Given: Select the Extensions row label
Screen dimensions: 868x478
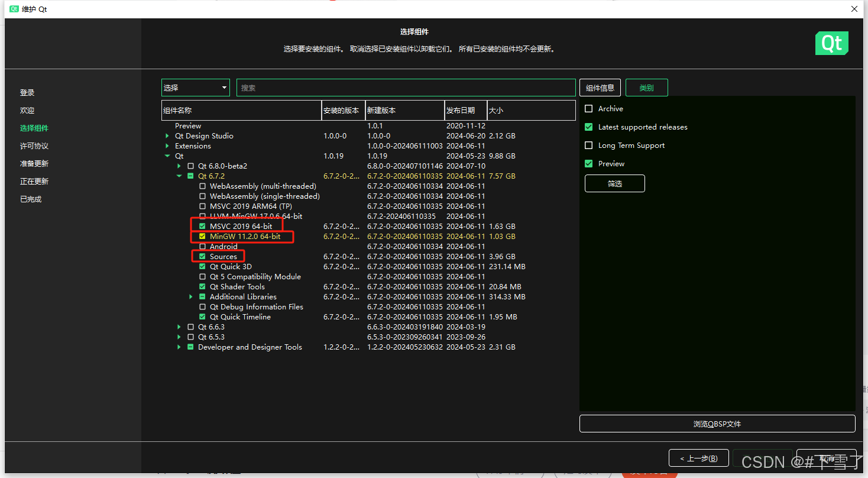Looking at the screenshot, I should click(x=193, y=146).
